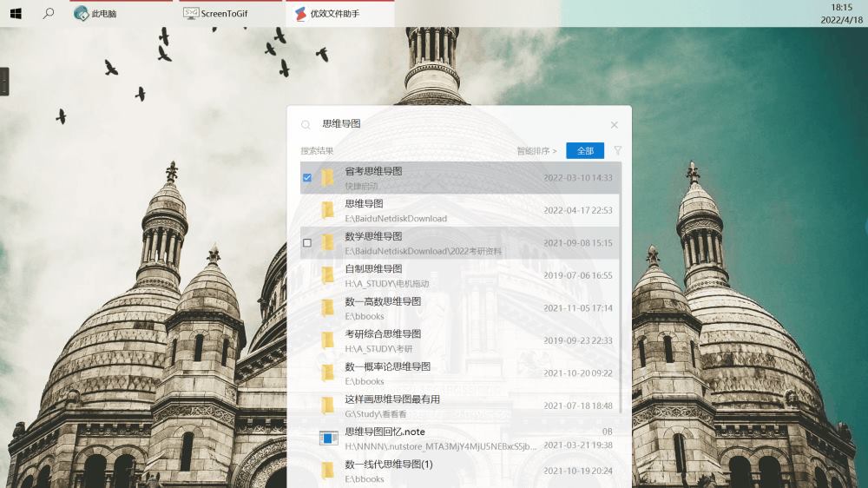Image resolution: width=868 pixels, height=488 pixels.
Task: Check the 数学思维导图 checkbox
Action: pos(307,243)
